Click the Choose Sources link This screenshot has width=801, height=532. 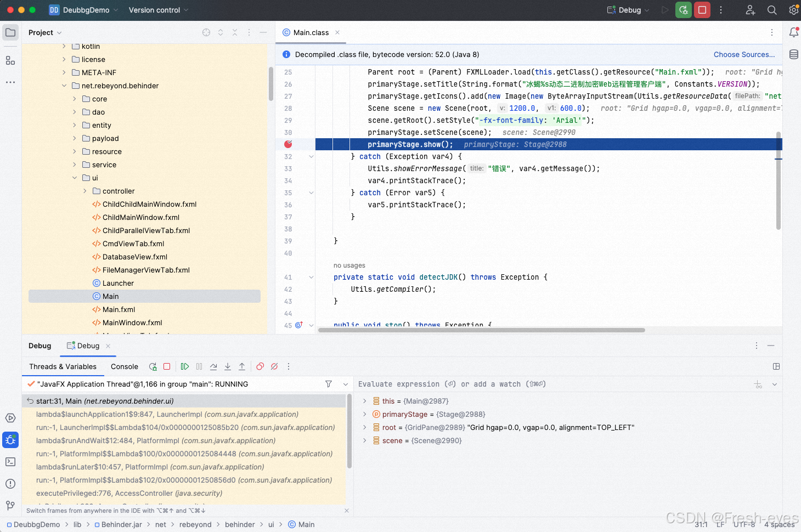[x=744, y=54]
